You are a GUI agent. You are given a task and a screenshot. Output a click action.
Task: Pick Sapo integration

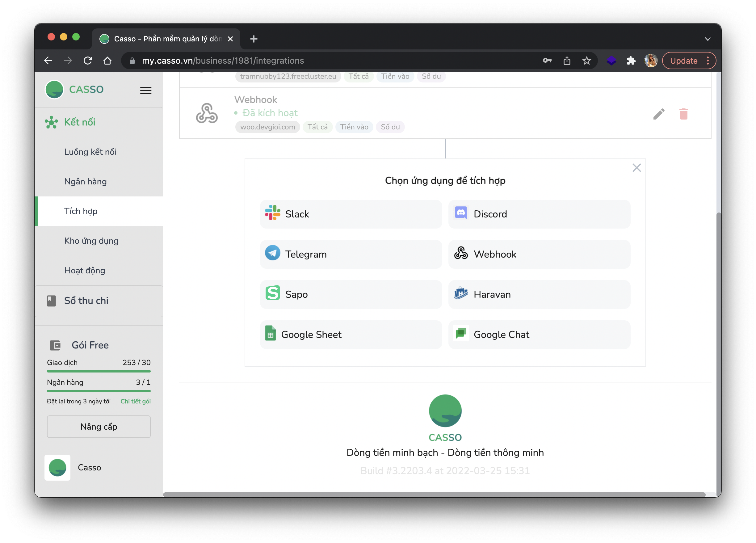coord(351,294)
